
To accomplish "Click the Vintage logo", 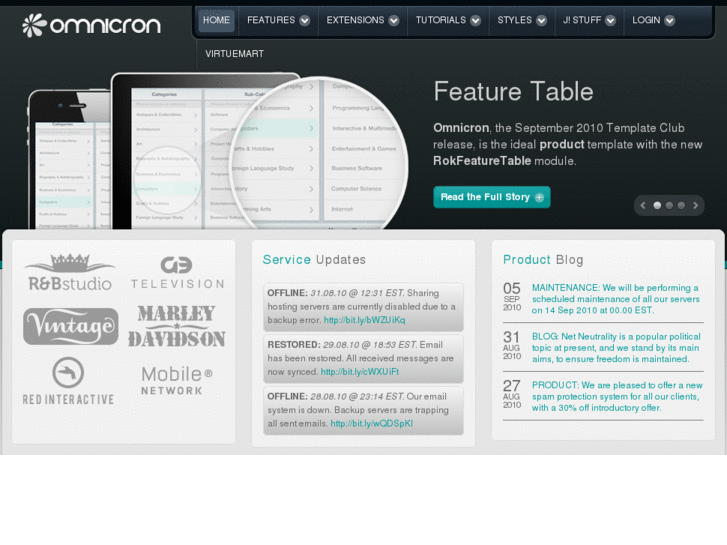I will [70, 326].
